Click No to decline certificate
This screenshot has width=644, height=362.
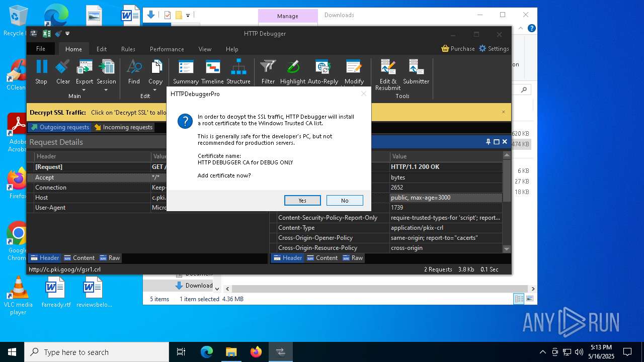click(345, 200)
